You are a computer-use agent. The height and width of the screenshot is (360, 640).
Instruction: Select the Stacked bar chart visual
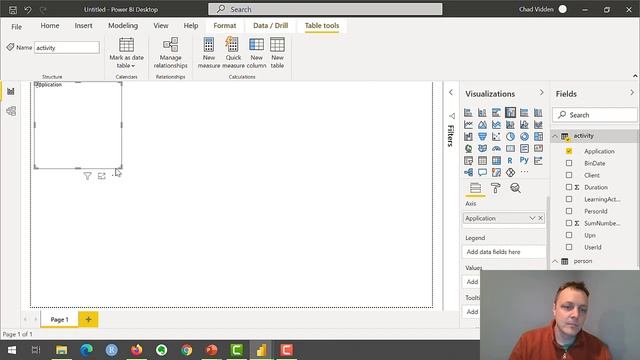[x=468, y=113]
